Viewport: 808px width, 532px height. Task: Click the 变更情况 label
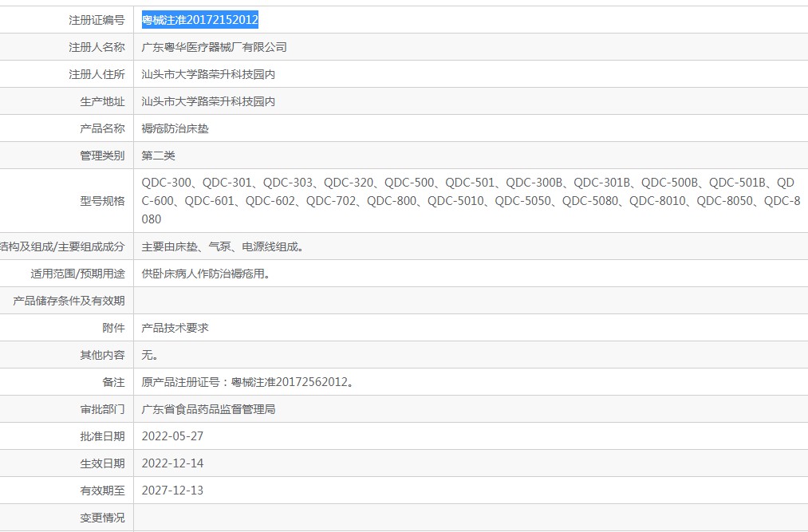(103, 518)
